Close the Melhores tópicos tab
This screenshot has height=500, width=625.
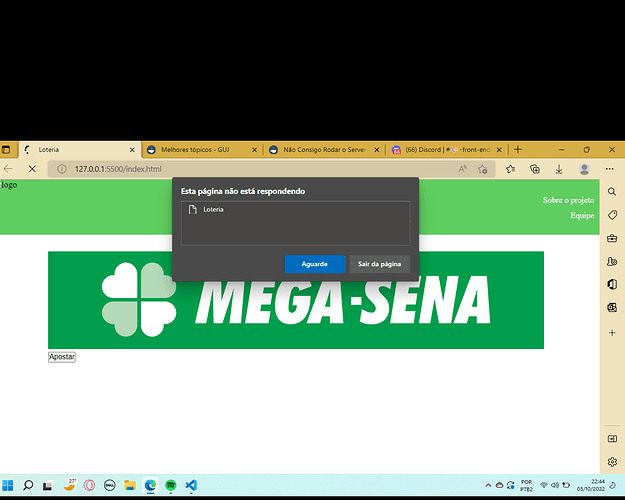coord(254,150)
